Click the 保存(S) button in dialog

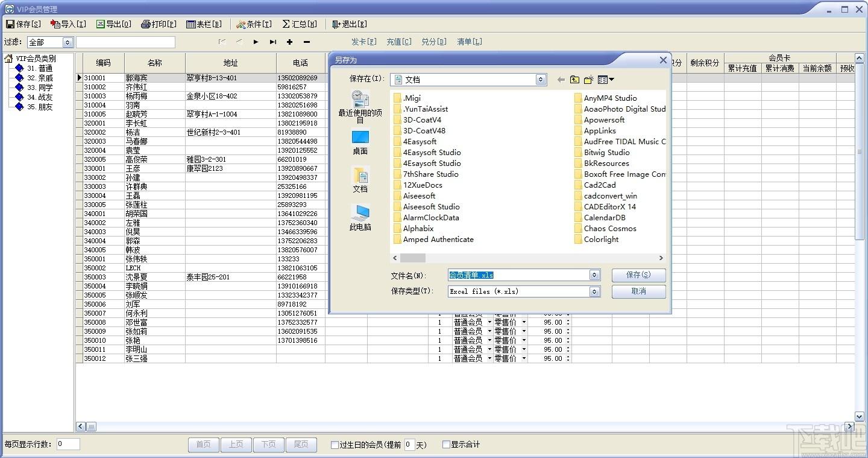click(638, 275)
